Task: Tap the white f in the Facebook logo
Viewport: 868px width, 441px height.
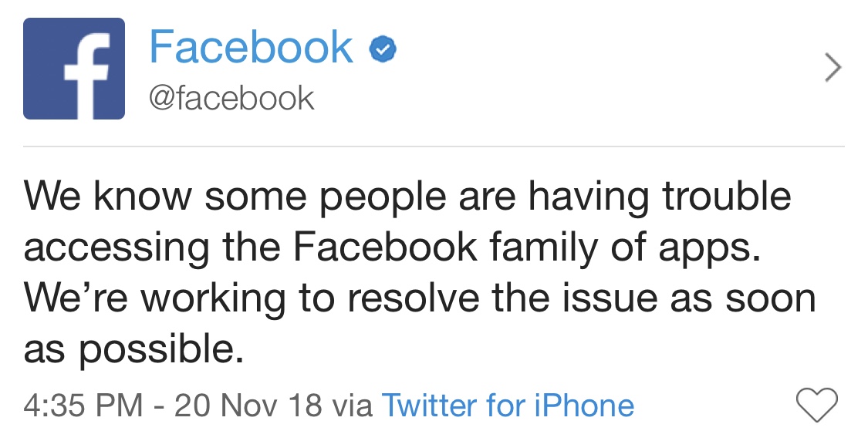Action: click(x=86, y=75)
